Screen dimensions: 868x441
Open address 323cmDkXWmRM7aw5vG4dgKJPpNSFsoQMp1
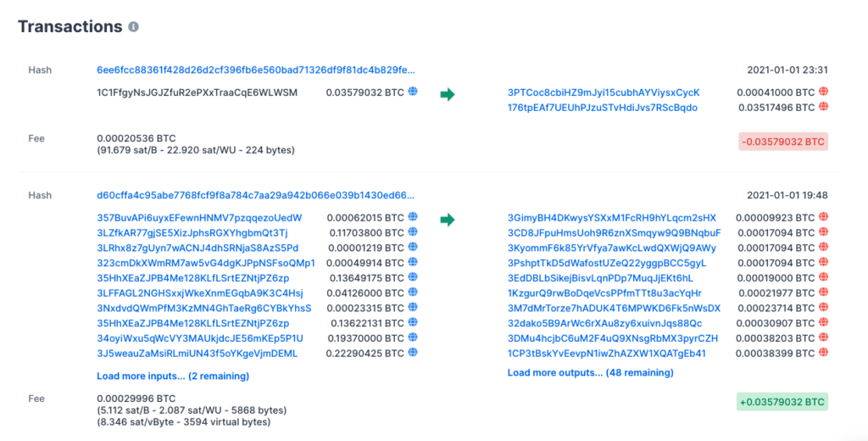click(x=206, y=263)
